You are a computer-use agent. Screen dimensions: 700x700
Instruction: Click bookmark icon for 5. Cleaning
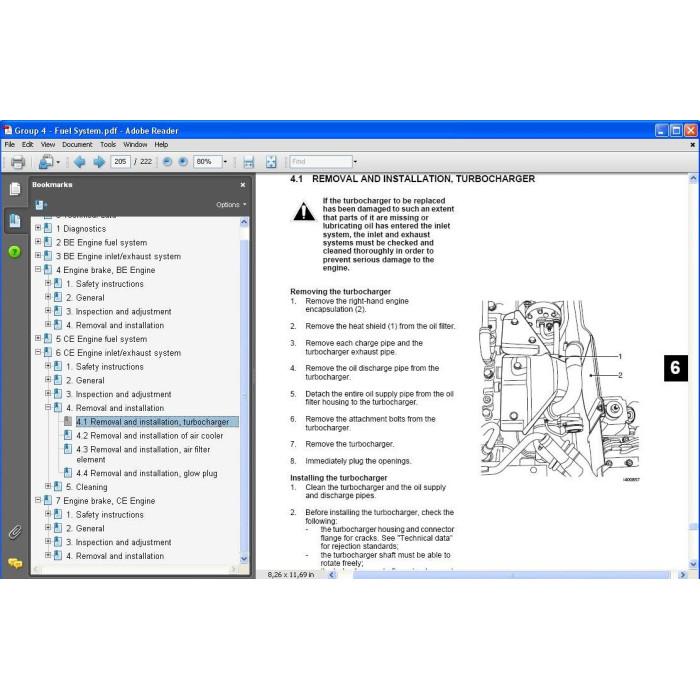point(58,487)
